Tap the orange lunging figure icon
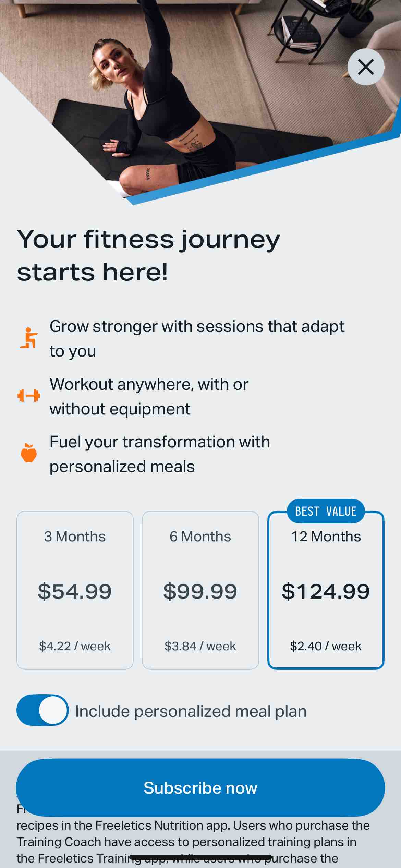The height and width of the screenshot is (868, 401). 29,338
